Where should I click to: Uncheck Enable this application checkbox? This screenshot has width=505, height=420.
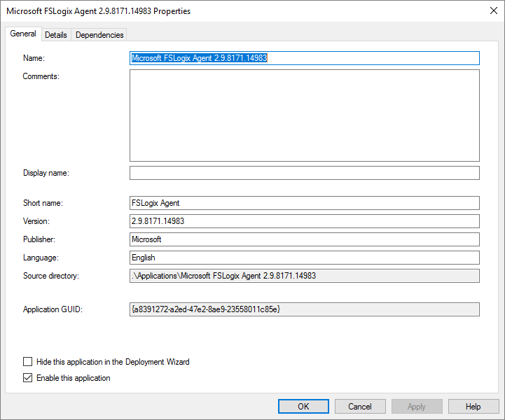point(28,378)
